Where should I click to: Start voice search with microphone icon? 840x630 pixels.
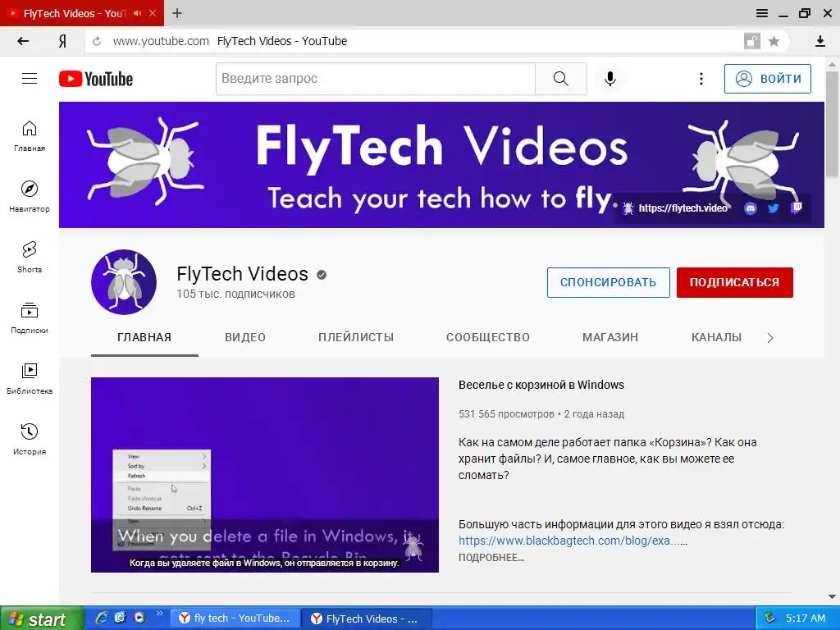[609, 79]
